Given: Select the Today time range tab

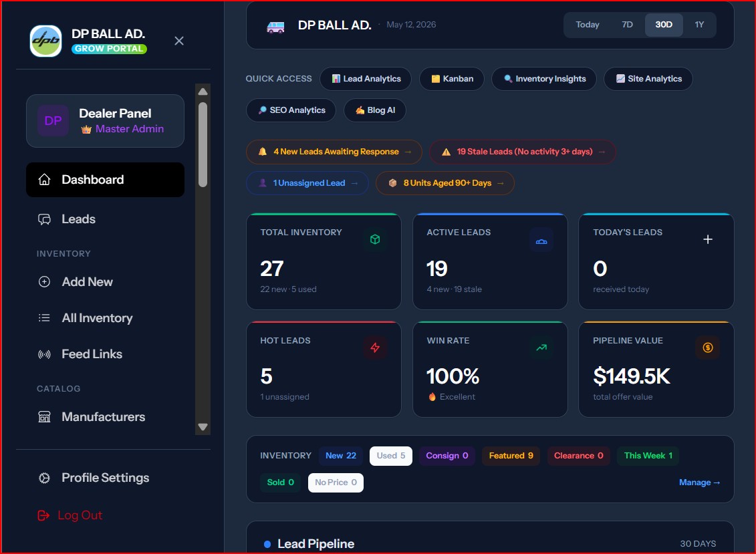Looking at the screenshot, I should click(x=588, y=25).
